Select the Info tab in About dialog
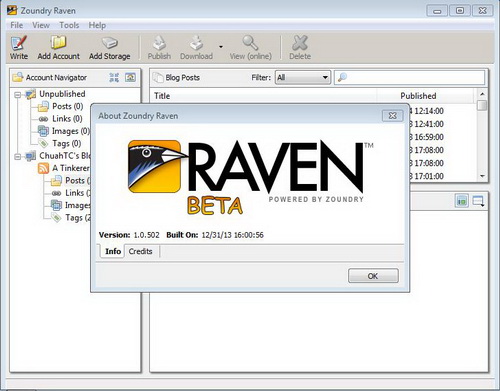Screen dimensions: 500x391 (x=112, y=251)
